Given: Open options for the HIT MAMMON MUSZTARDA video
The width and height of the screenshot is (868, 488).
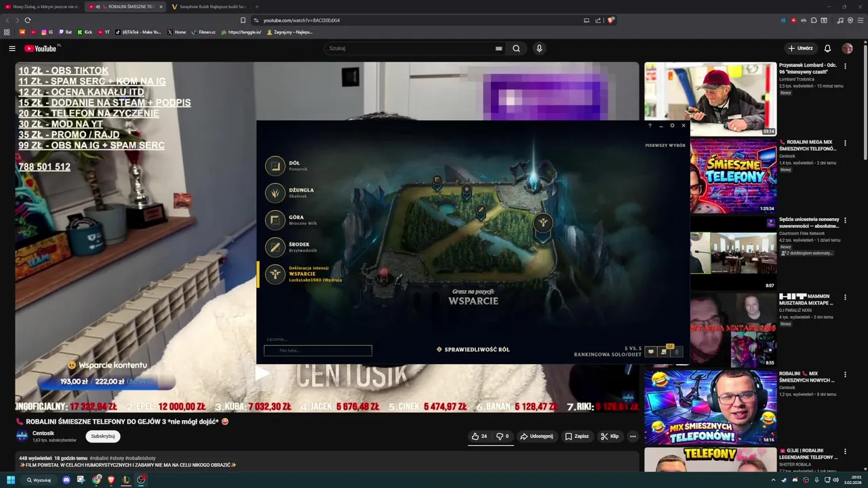Looking at the screenshot, I should (845, 297).
